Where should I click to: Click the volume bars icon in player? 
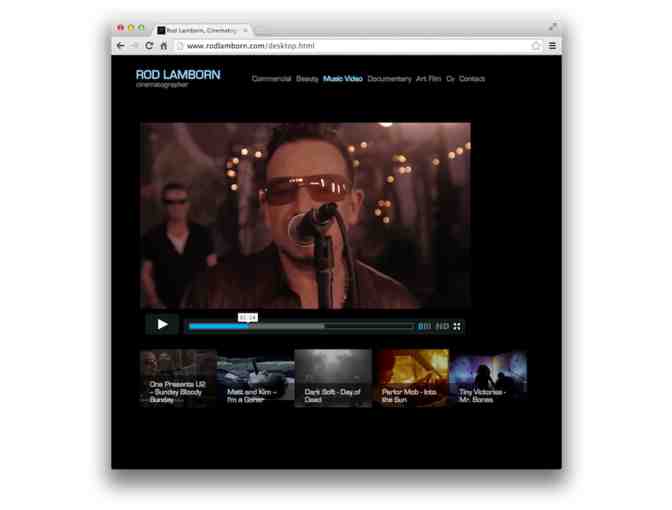click(424, 326)
